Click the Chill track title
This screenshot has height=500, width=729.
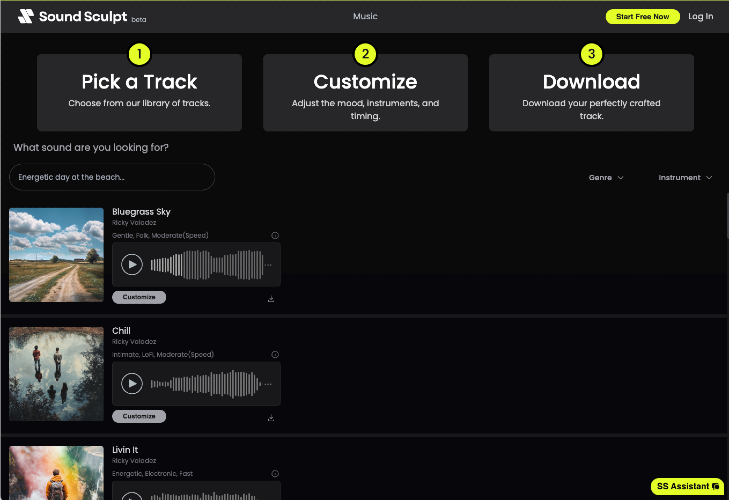[x=121, y=331]
